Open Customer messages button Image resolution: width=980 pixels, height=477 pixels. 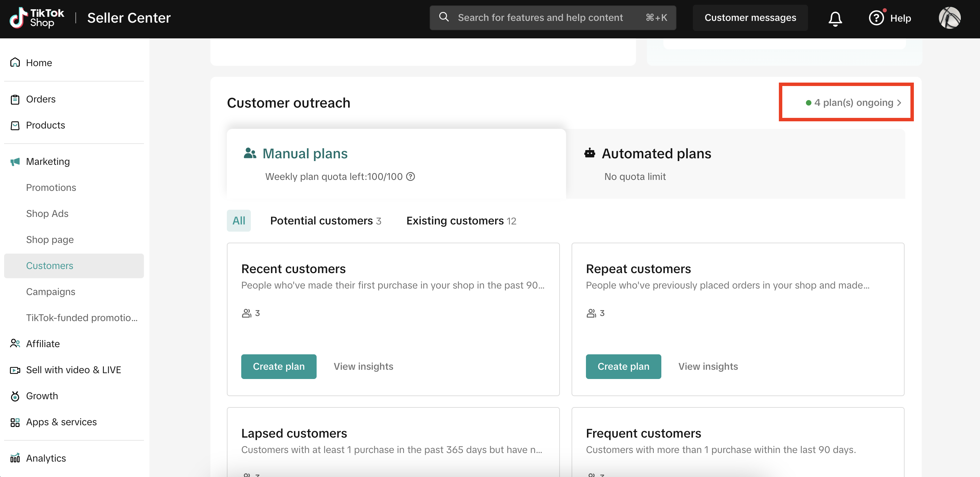point(750,18)
